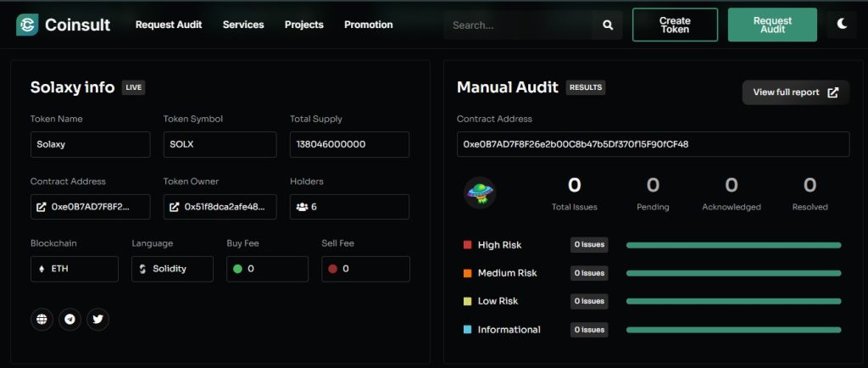Image resolution: width=868 pixels, height=368 pixels.
Task: Click the Solaxy UFO token logo
Action: pyautogui.click(x=480, y=192)
